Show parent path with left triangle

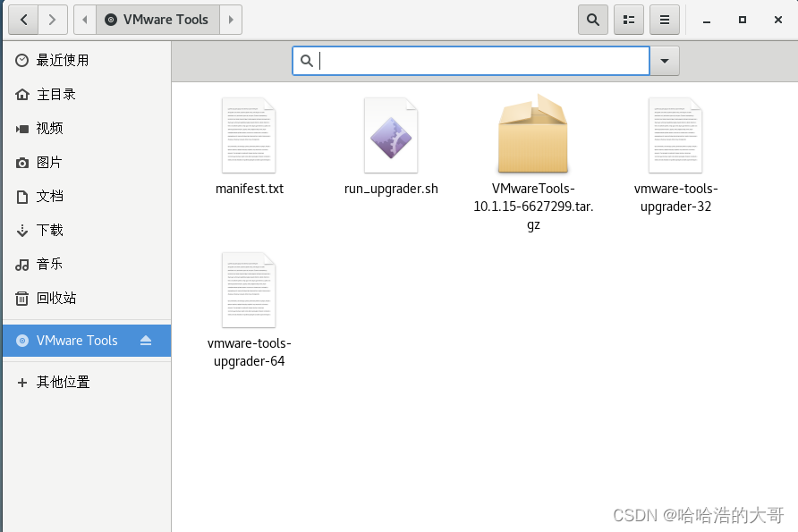tap(85, 20)
